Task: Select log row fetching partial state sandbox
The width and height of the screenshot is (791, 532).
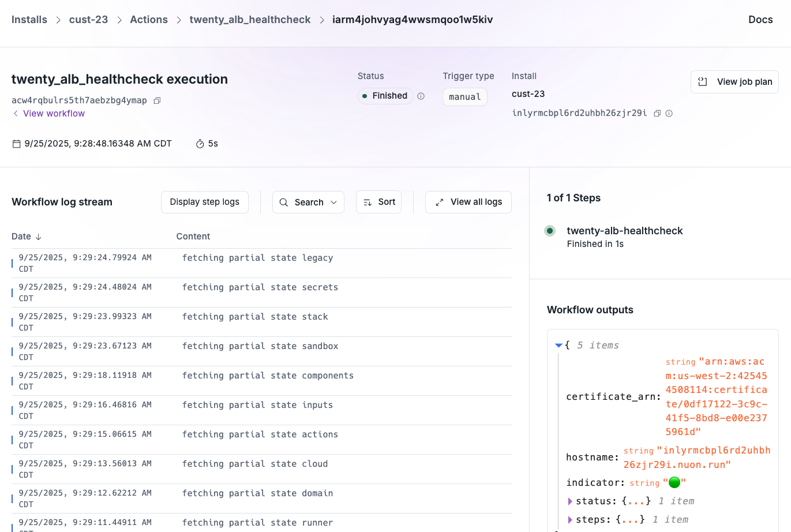Action: tap(261, 351)
